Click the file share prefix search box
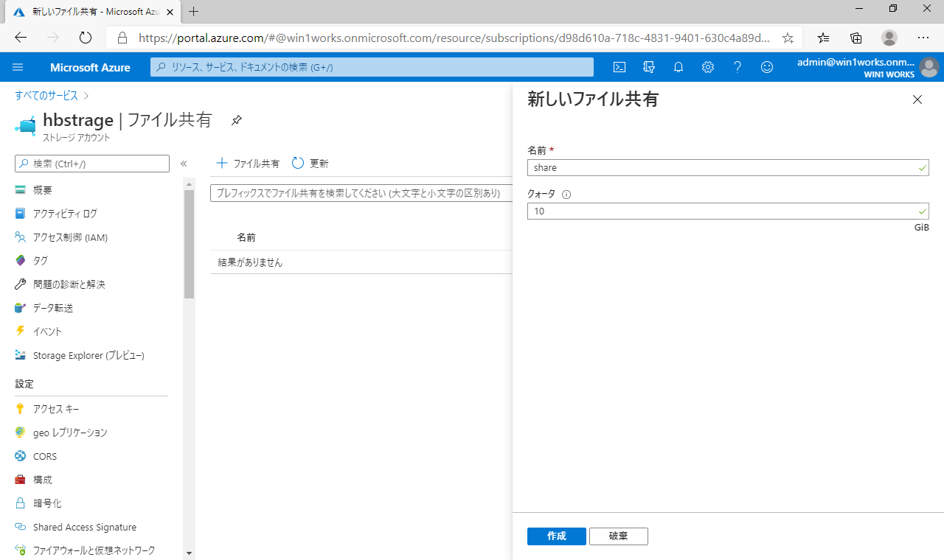944x560 pixels. tap(361, 193)
